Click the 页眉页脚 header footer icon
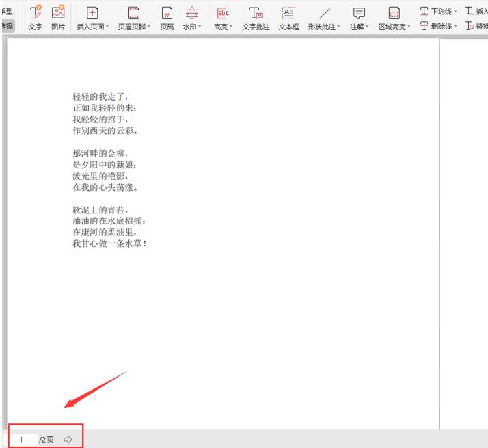This screenshot has height=448, width=488. [134, 13]
